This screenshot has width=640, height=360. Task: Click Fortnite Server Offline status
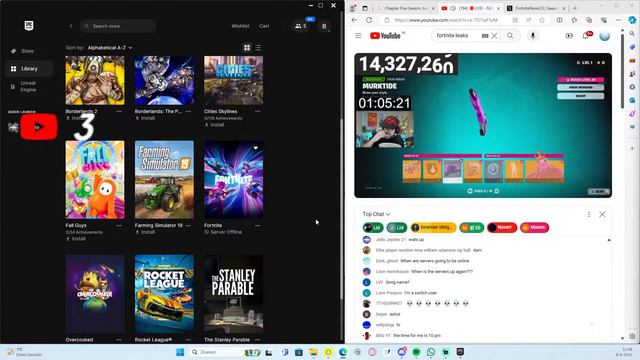223,232
